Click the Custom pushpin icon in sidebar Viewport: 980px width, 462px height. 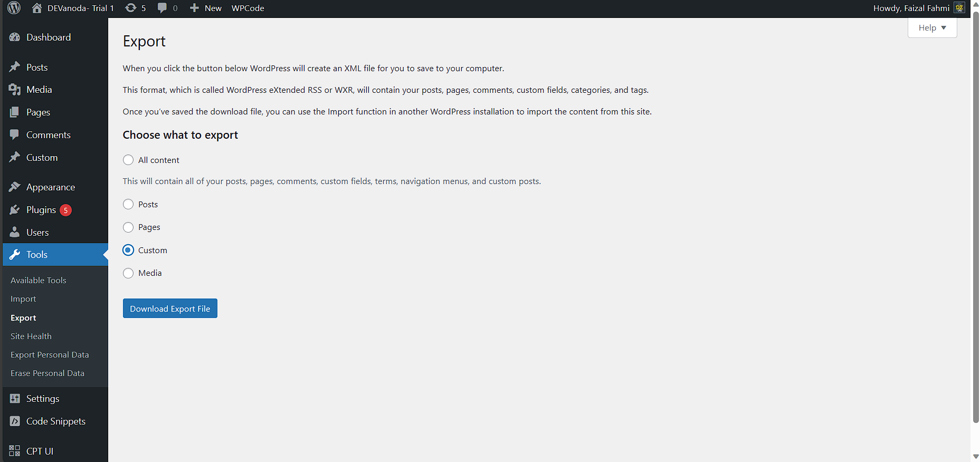coord(15,157)
